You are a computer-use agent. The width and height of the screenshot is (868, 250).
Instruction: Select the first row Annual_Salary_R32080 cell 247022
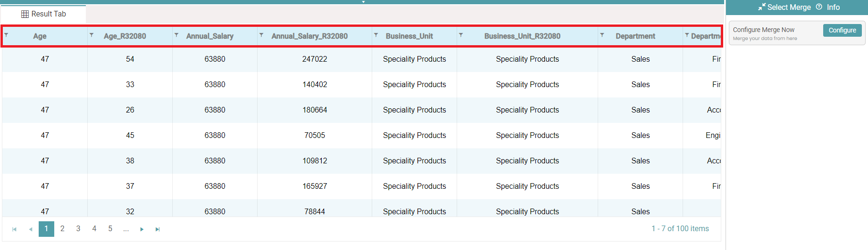[x=315, y=59]
